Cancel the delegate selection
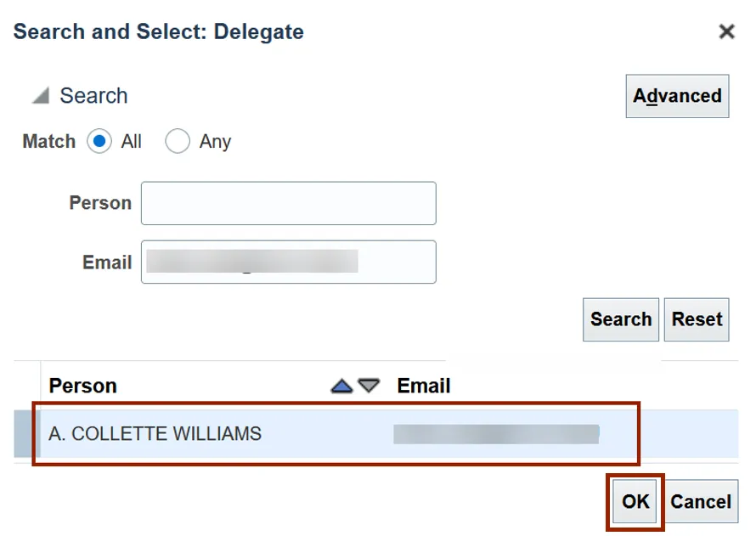756x536 pixels. tap(701, 502)
